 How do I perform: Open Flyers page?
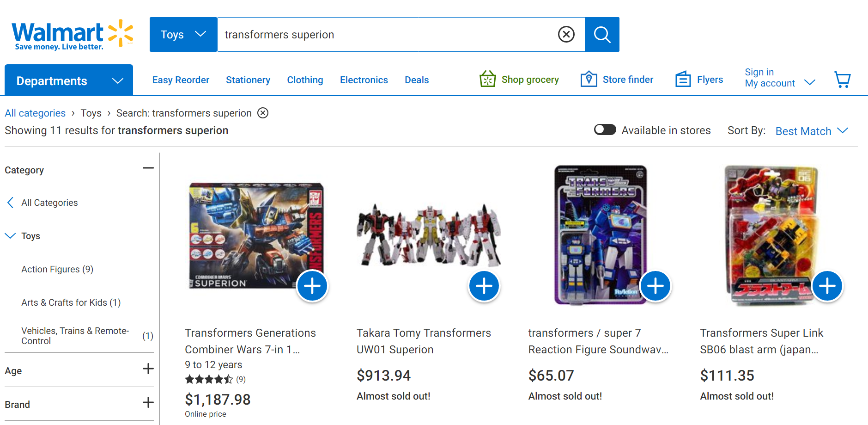(699, 80)
